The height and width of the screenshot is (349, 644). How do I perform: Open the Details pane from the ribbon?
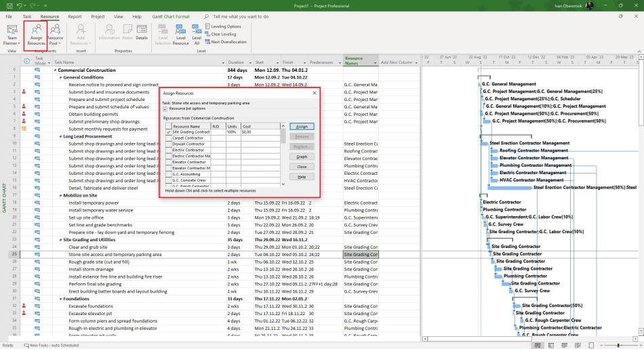142,32
